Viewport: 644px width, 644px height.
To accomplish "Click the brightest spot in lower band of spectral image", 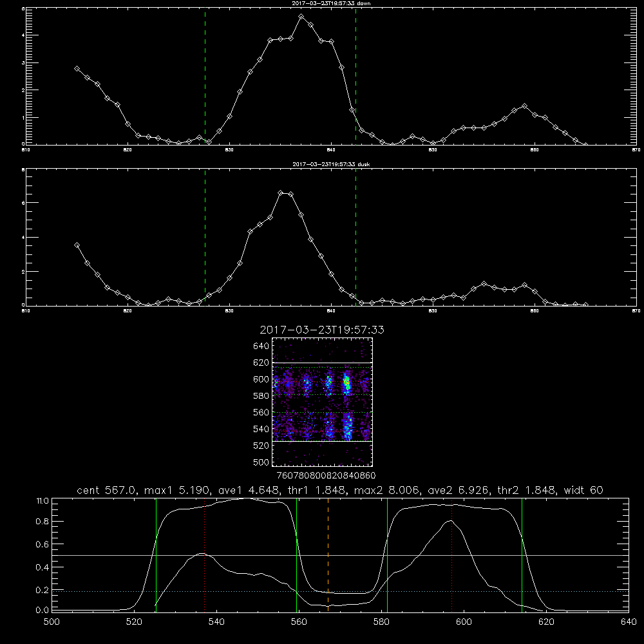I will click(x=348, y=427).
